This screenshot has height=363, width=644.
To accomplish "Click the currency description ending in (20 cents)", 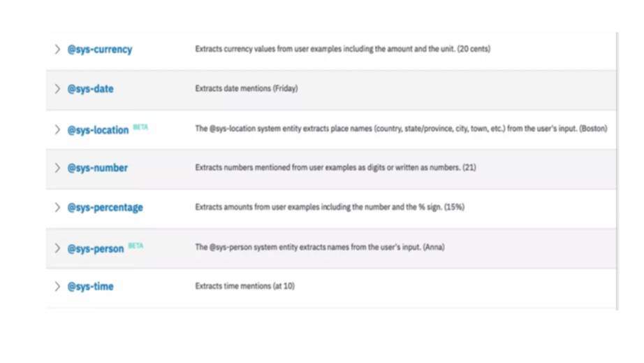I will click(342, 49).
